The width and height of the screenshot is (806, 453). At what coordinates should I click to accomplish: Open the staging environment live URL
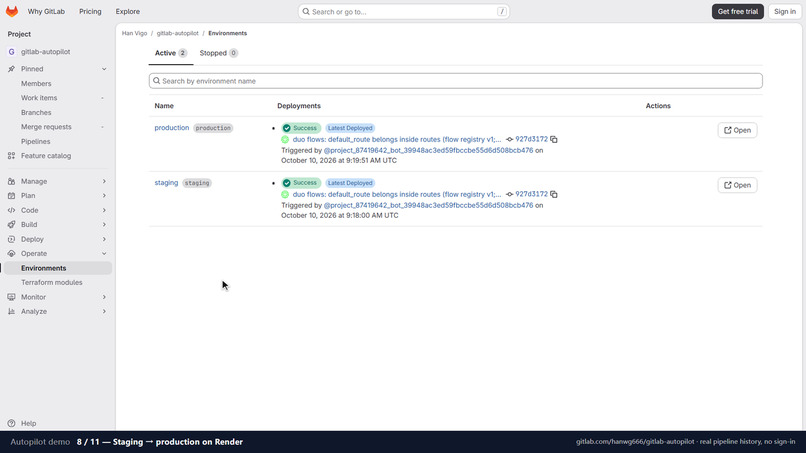tap(737, 185)
